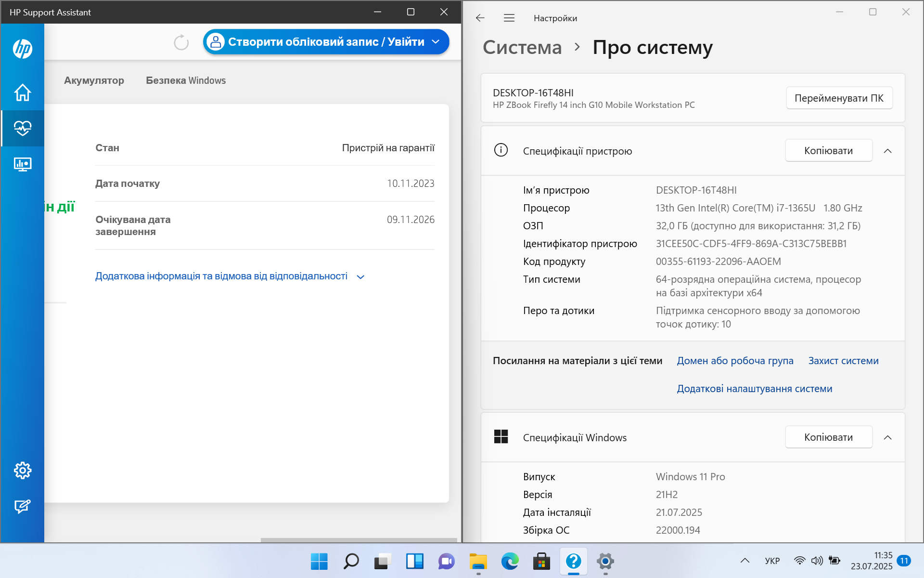Image resolution: width=924 pixels, height=578 pixels.
Task: Collapse the Специфікації Windows section
Action: [888, 437]
